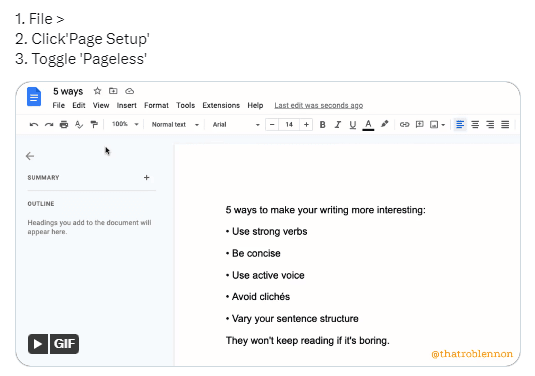This screenshot has width=535, height=376.
Task: Select the Paint format tool
Action: [x=94, y=125]
